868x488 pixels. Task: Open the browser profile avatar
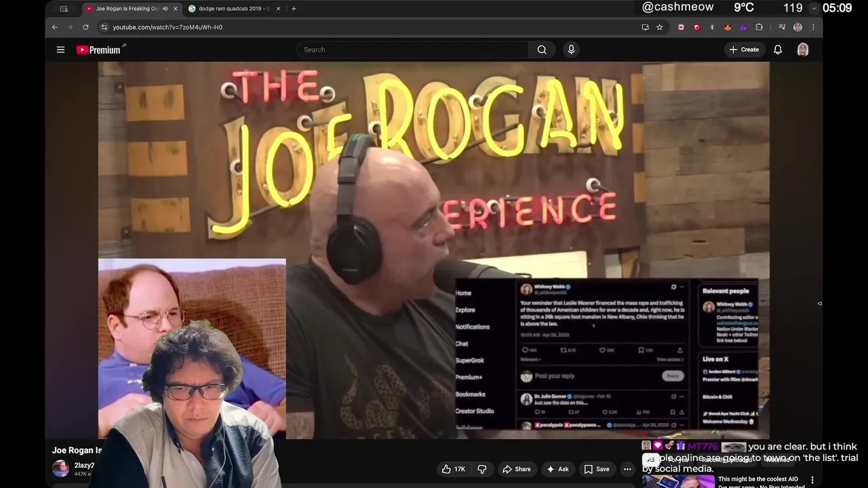pyautogui.click(x=797, y=27)
